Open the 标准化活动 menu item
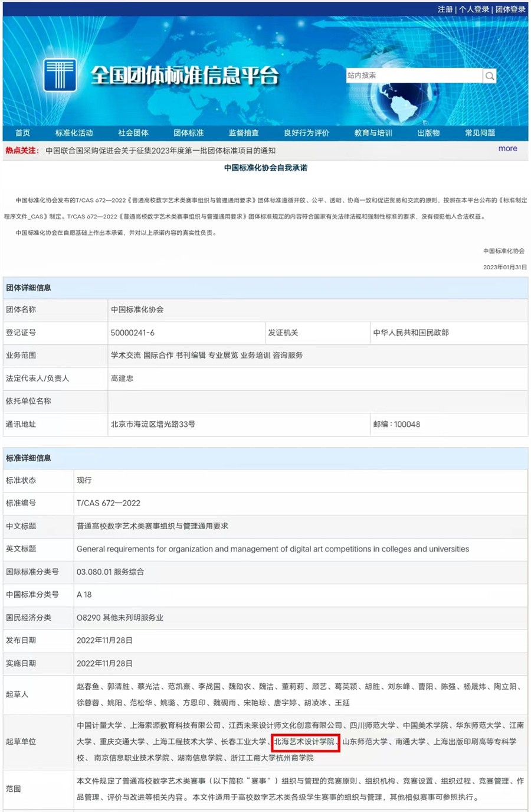The width and height of the screenshot is (531, 812). pyautogui.click(x=74, y=133)
